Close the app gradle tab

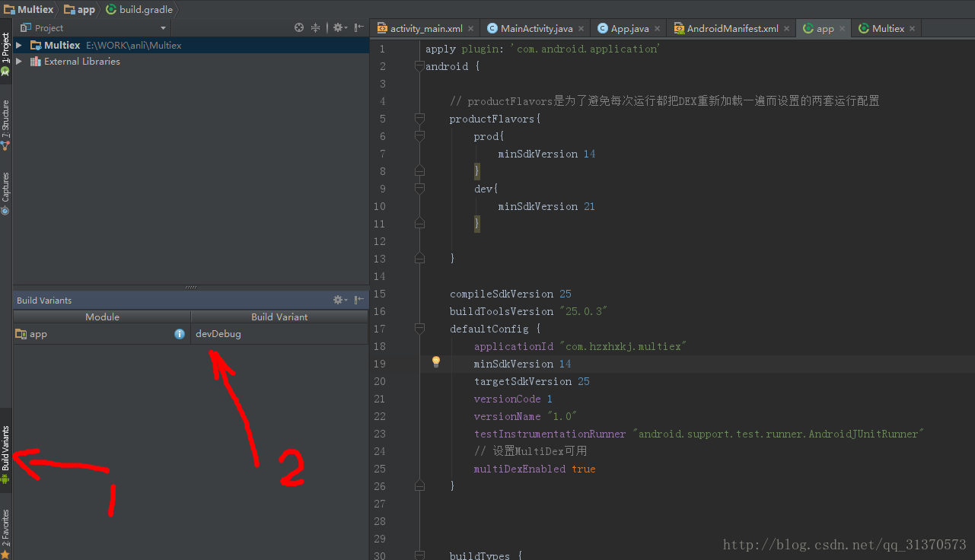[843, 29]
